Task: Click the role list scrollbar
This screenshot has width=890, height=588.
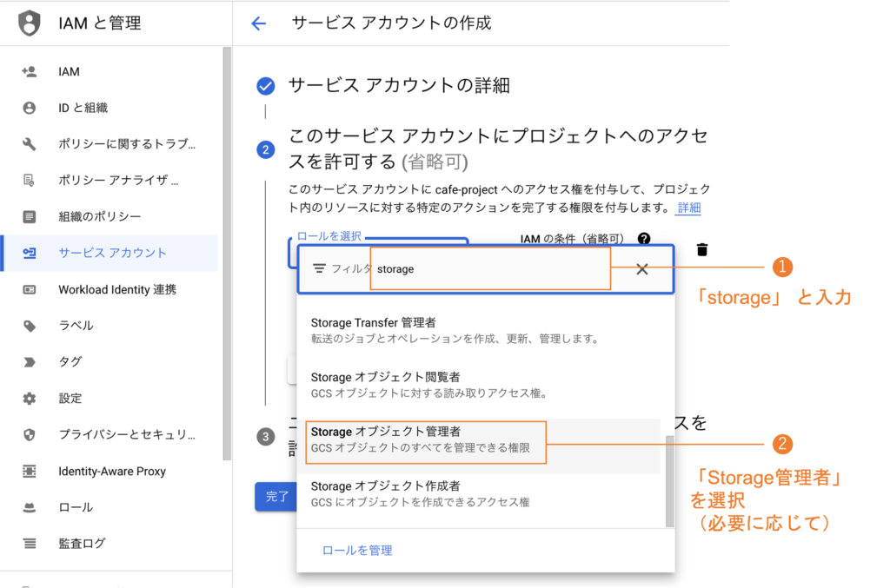Action: [670, 481]
